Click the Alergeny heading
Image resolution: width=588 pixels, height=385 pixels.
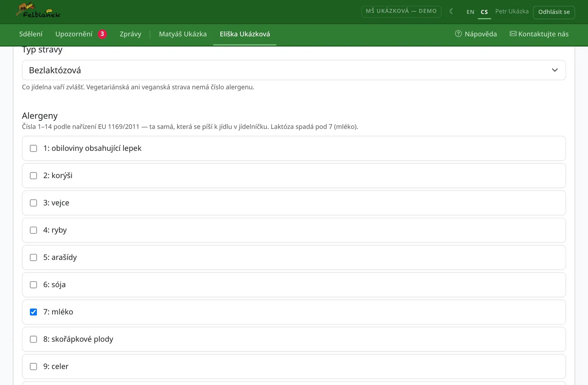coord(40,116)
